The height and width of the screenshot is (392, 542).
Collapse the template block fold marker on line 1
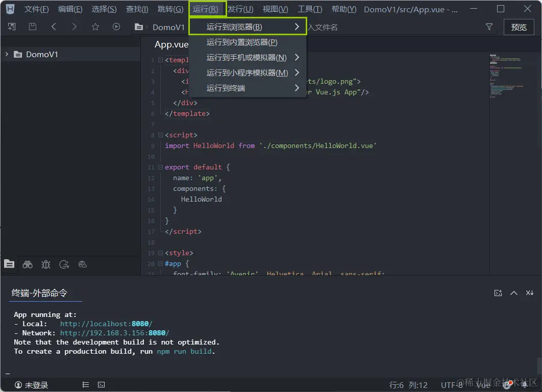point(160,60)
